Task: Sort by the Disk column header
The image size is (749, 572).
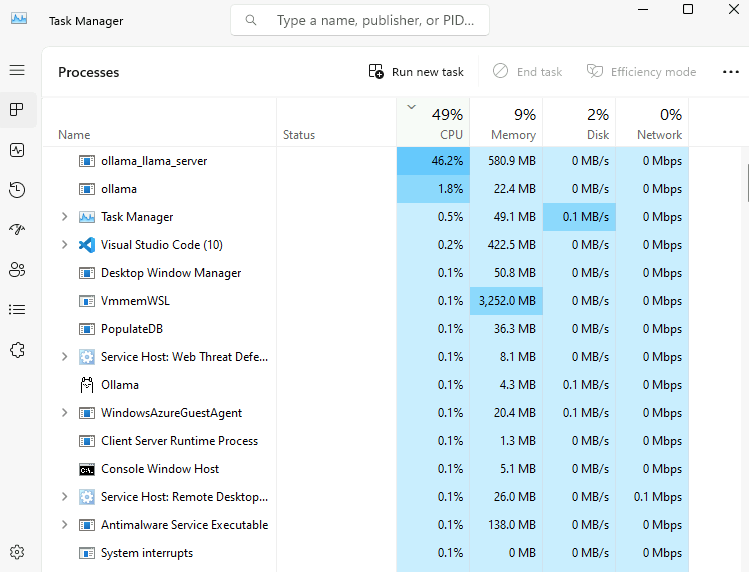Action: click(579, 122)
